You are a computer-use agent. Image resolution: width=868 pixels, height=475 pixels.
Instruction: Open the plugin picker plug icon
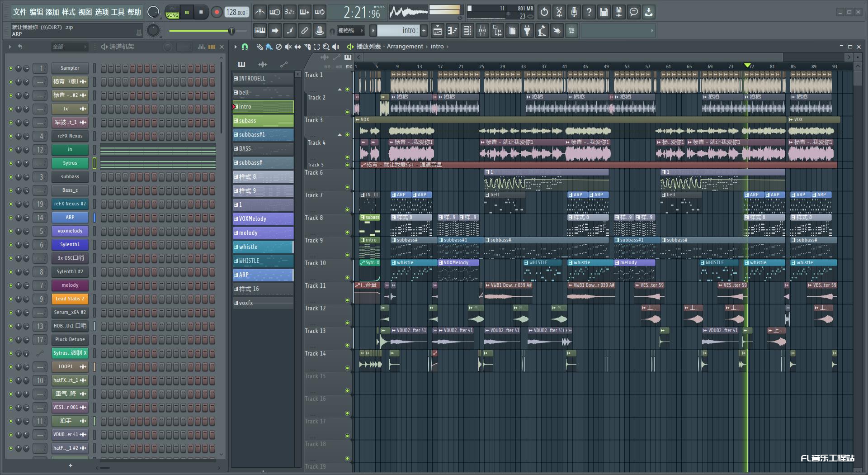(x=527, y=31)
